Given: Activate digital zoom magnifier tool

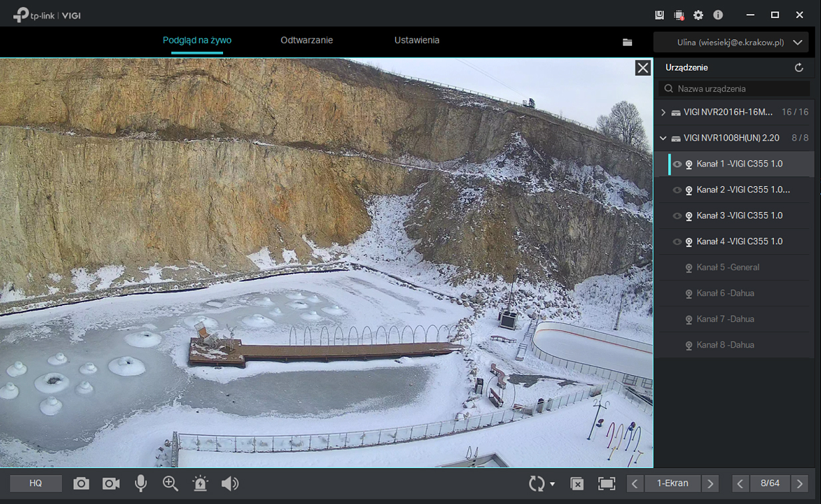Looking at the screenshot, I should pos(170,483).
